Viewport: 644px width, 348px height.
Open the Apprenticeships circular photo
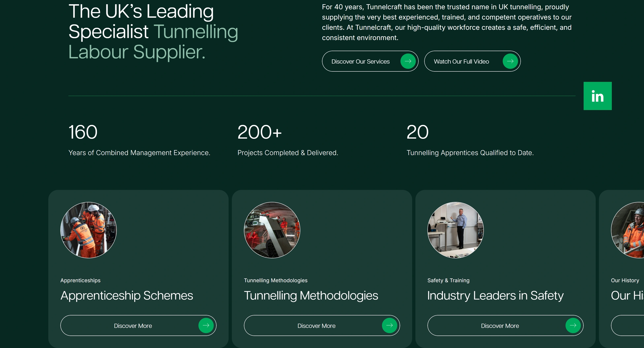point(89,230)
